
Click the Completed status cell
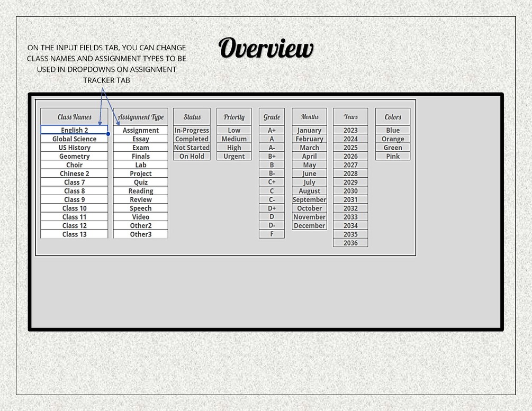[x=192, y=139]
